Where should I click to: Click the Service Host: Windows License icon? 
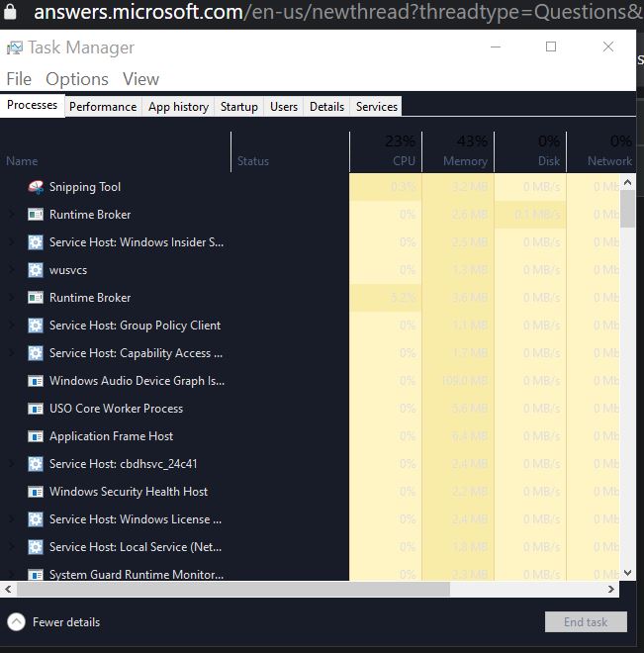[36, 519]
